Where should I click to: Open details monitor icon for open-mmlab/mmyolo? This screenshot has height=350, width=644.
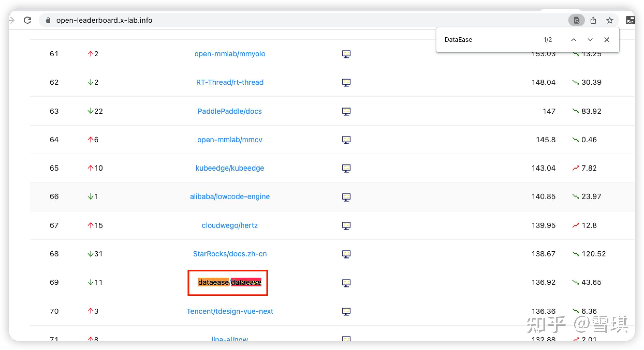(x=346, y=54)
